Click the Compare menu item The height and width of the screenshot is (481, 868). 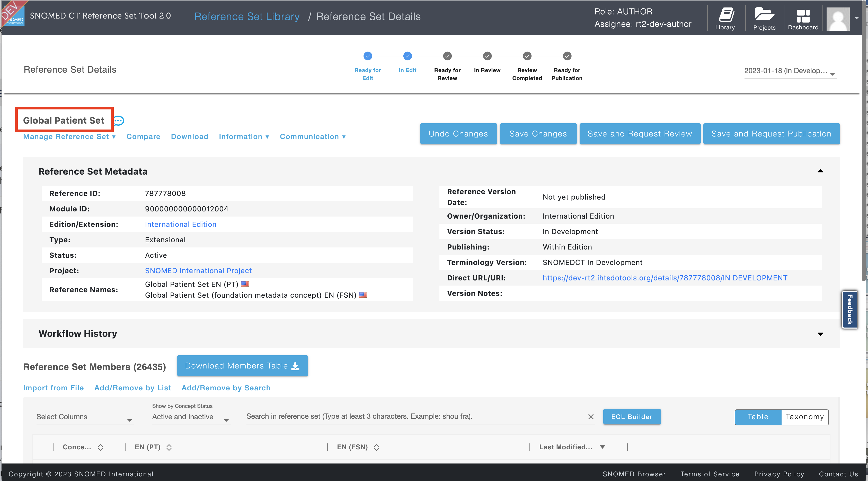(143, 137)
